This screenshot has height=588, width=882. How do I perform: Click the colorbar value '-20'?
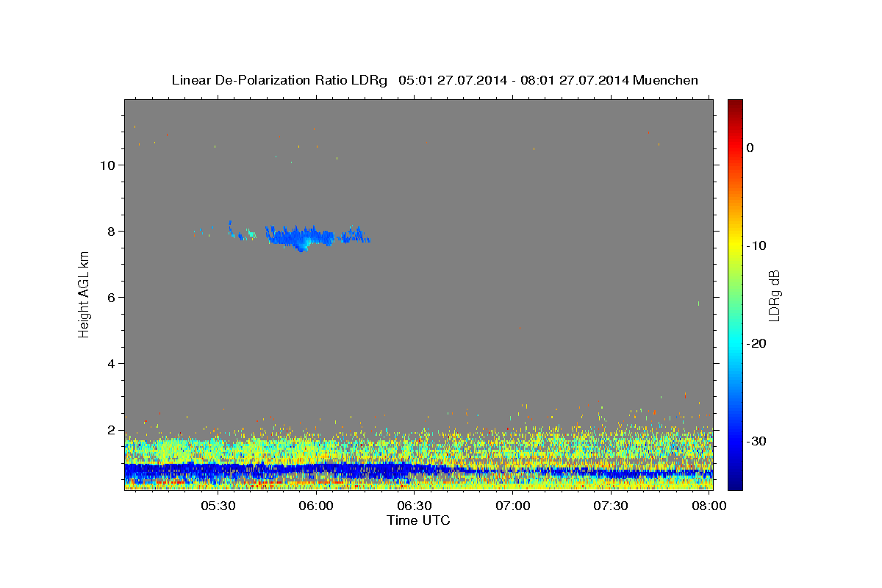click(756, 343)
